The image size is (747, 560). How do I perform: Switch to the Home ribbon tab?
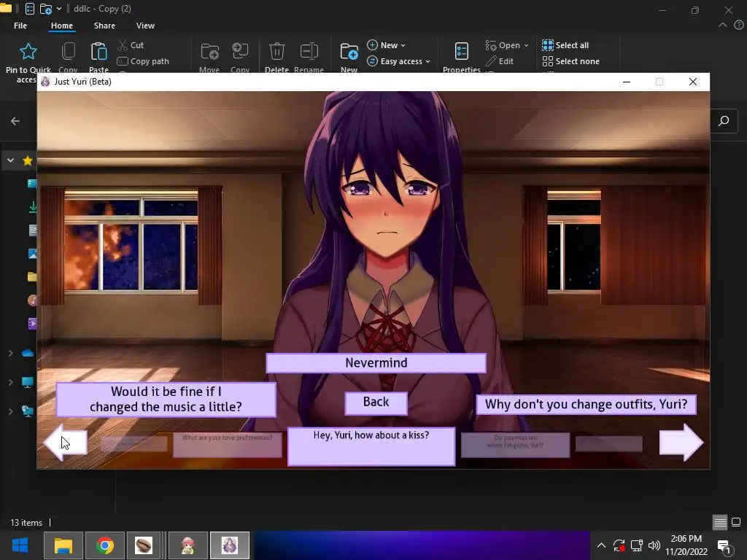pyautogui.click(x=62, y=26)
